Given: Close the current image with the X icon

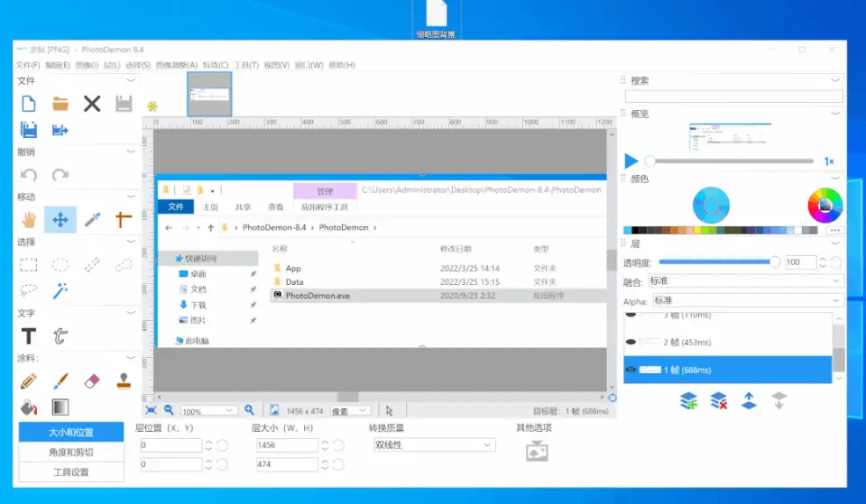Looking at the screenshot, I should pyautogui.click(x=92, y=104).
